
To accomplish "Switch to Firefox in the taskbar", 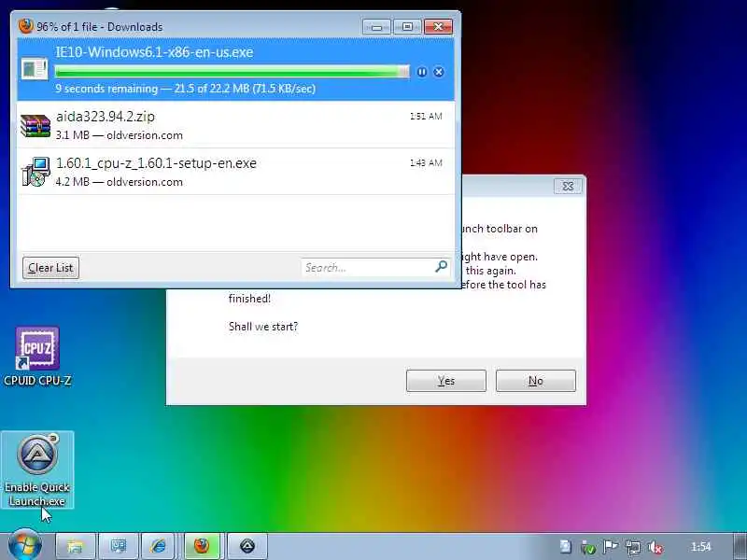I will pyautogui.click(x=202, y=546).
